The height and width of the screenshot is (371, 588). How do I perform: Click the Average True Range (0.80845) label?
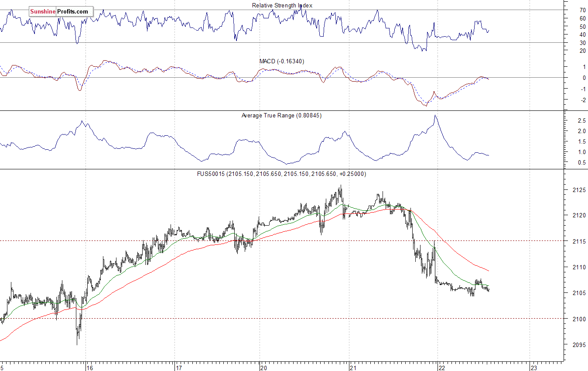tap(282, 116)
